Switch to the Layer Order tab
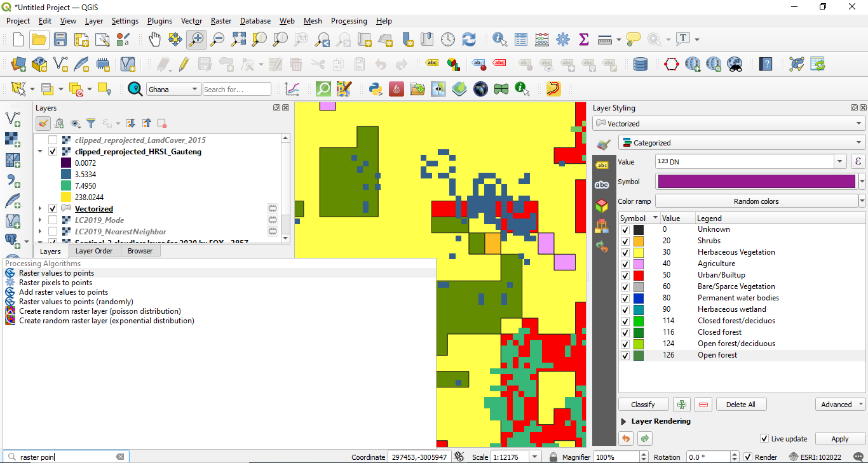This screenshot has width=868, height=463. tap(94, 251)
